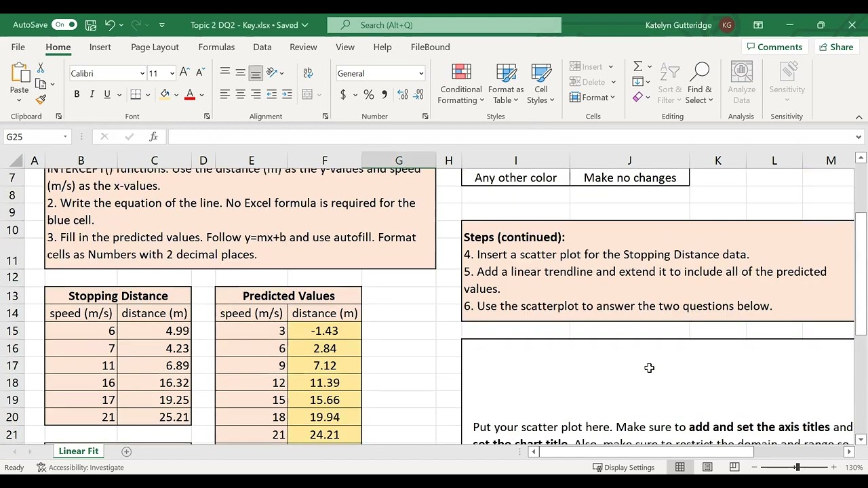Open Sort & Filter options
Screen dimensions: 868x488
[670, 84]
